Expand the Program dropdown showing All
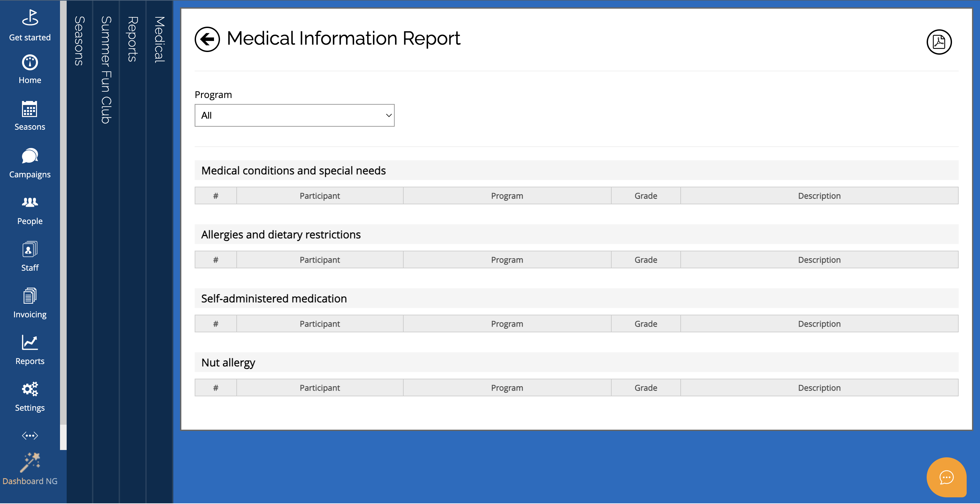980x504 pixels. point(294,115)
